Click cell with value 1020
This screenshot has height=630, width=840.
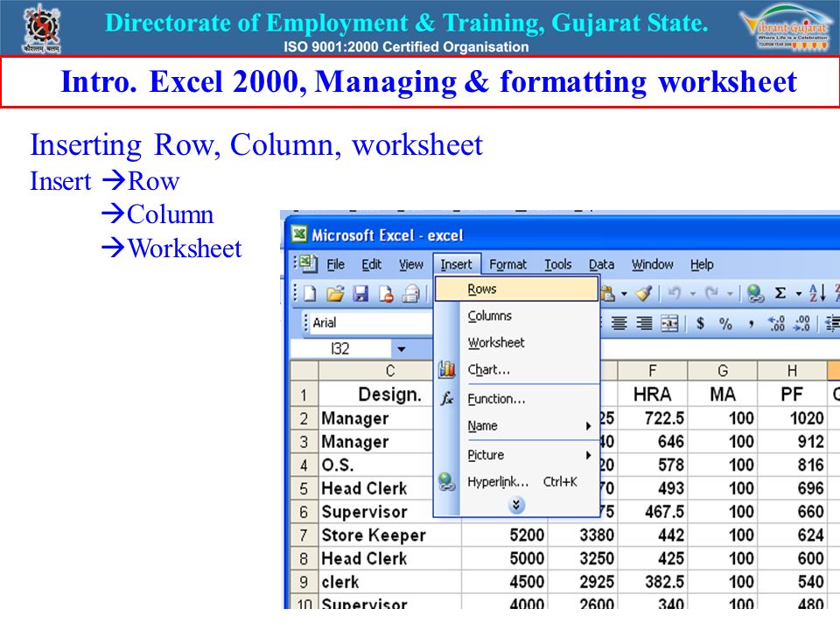tap(792, 418)
